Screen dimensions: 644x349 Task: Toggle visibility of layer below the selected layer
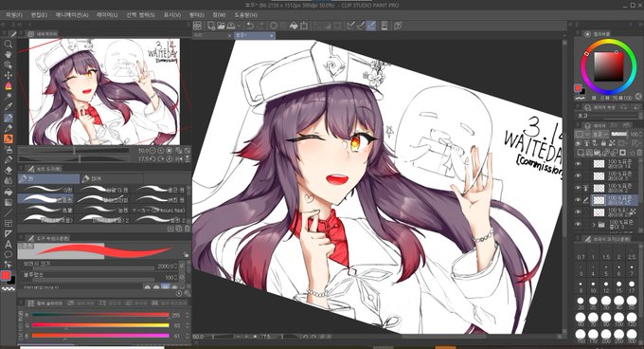tap(579, 212)
